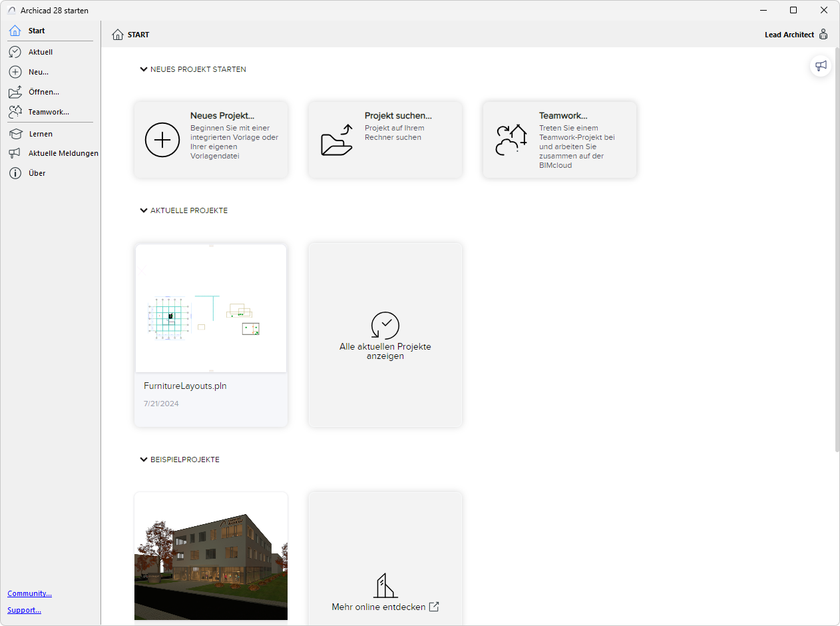Viewport: 840px width, 626px height.
Task: Click the vertical scrollbar of the start page
Action: 837,250
